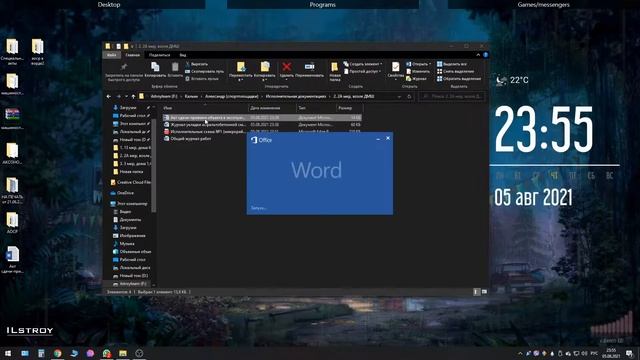Click Invert selection (Обратить выделение)
Viewport: 640px width, 360px height.
coord(459,78)
